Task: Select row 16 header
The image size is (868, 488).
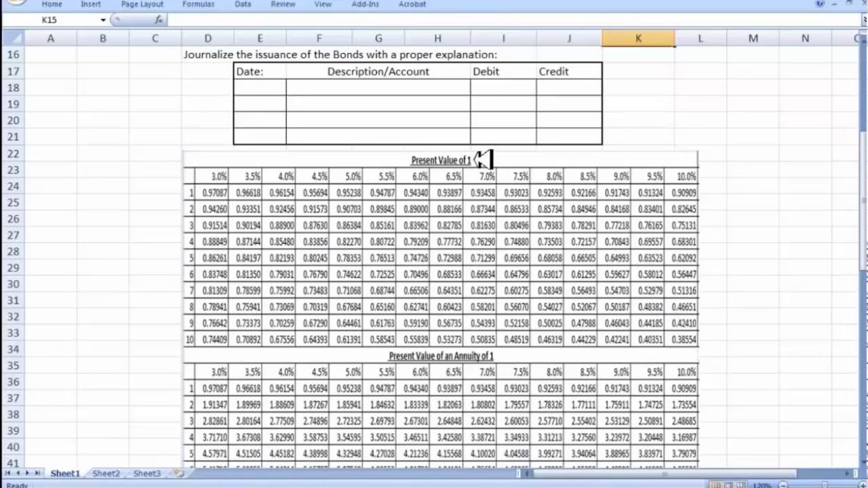Action: point(12,55)
